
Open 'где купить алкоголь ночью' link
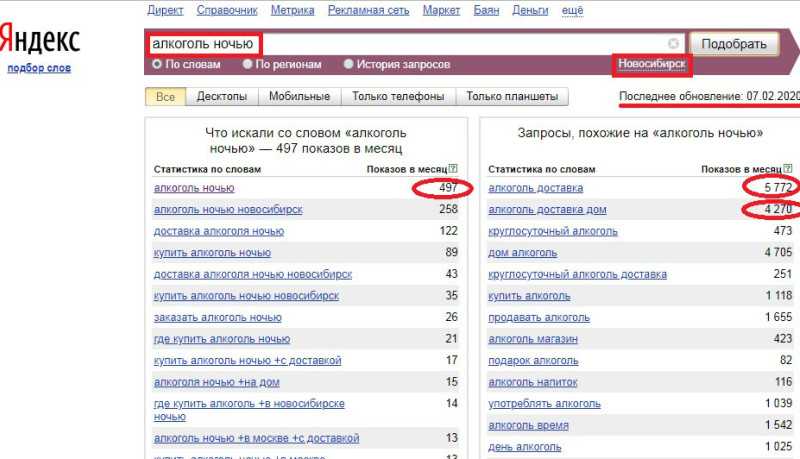tap(222, 339)
